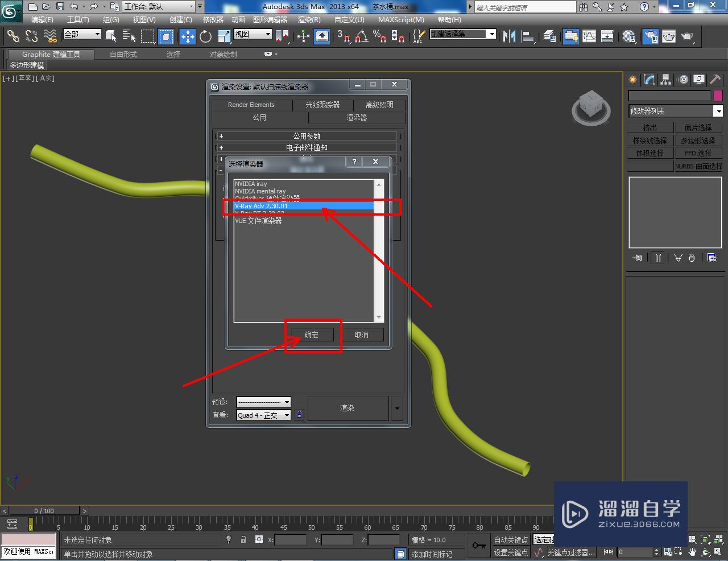This screenshot has height=561, width=728.
Task: Toggle the Angle Snap button
Action: (361, 36)
